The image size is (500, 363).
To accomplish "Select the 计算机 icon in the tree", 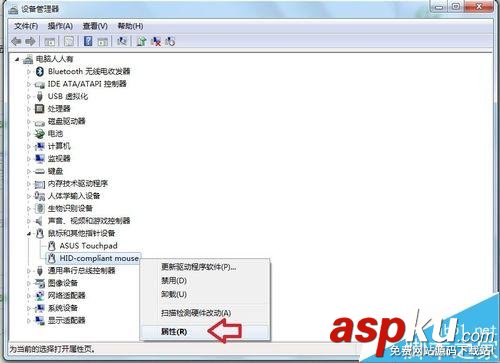I will [x=40, y=146].
